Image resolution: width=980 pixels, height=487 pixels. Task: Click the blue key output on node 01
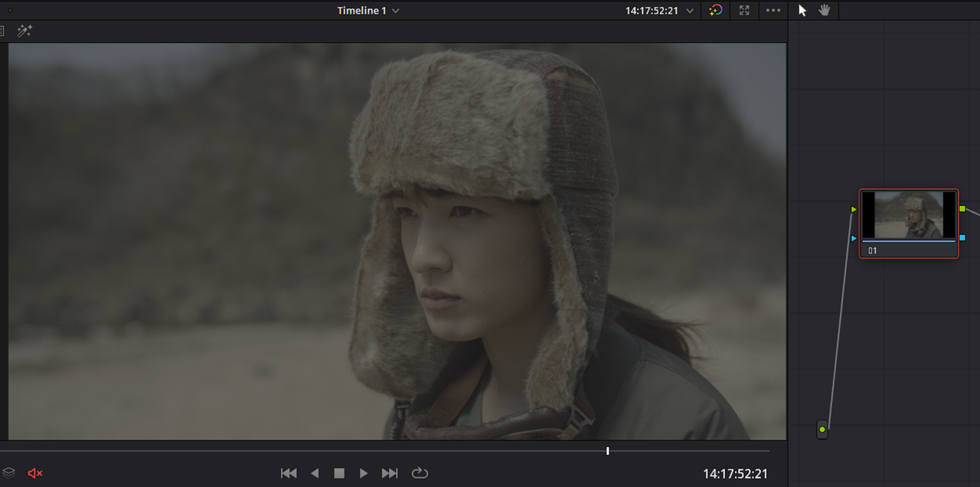962,238
